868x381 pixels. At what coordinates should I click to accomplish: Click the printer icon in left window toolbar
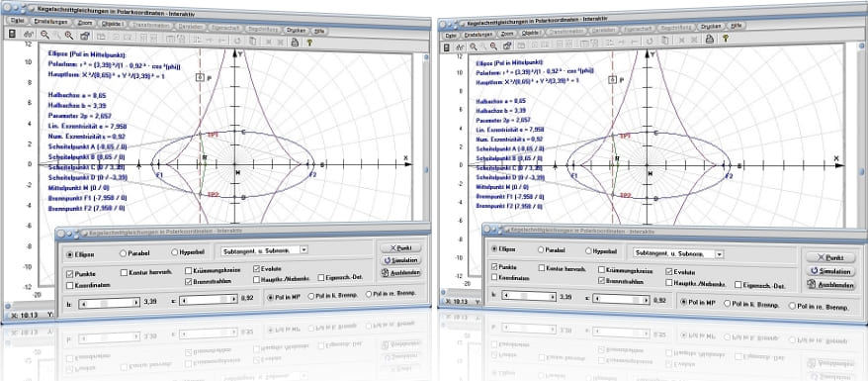click(x=295, y=42)
